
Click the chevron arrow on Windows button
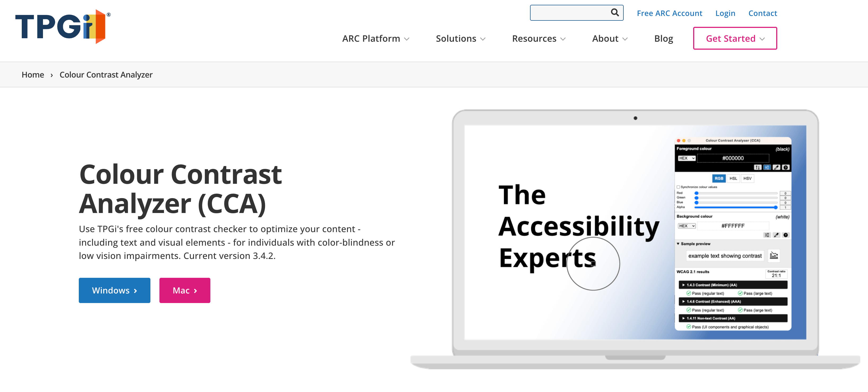136,291
